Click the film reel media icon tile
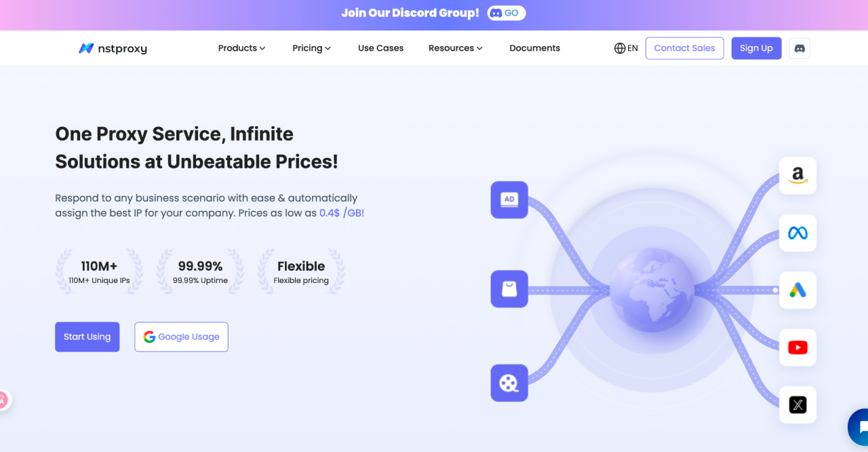The image size is (868, 452). tap(509, 383)
